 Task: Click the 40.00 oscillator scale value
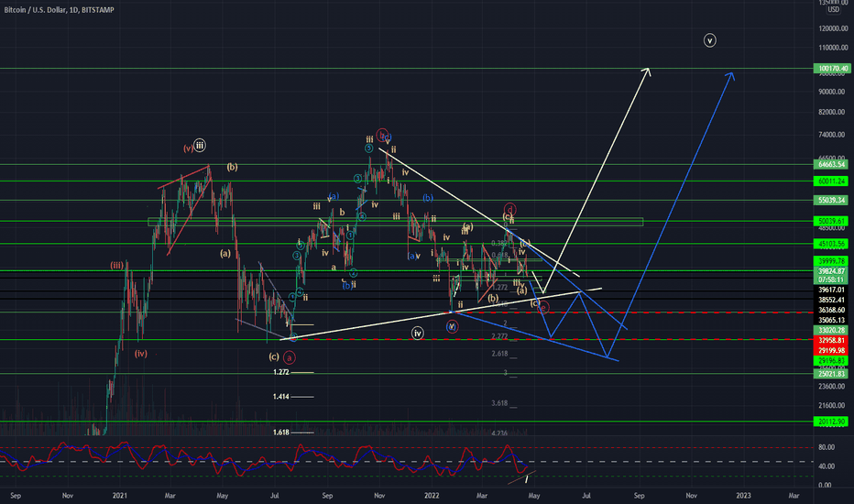[827, 466]
